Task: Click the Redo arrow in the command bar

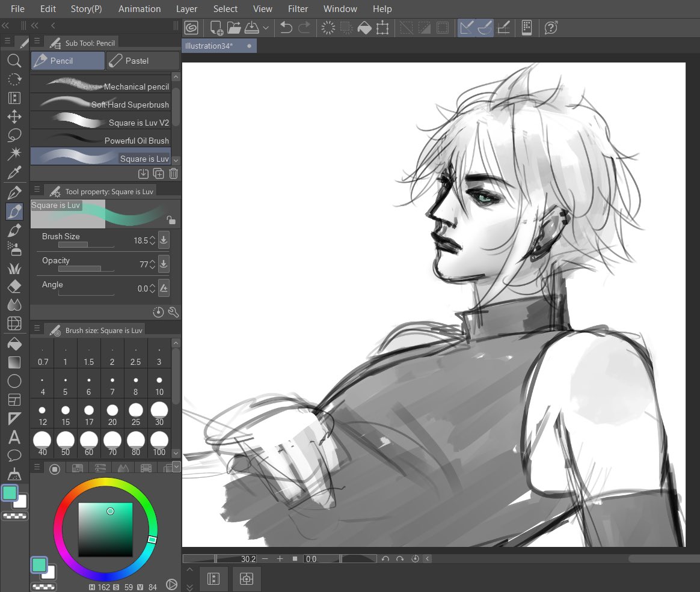Action: point(304,28)
